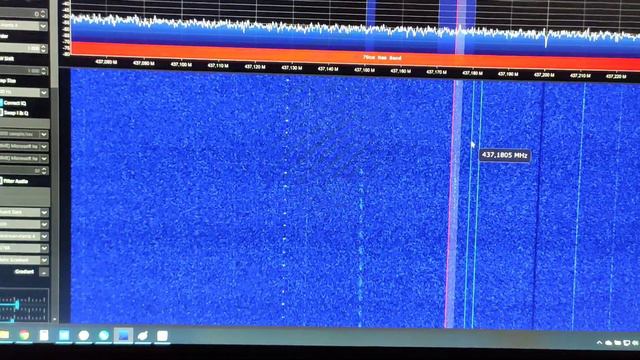Click the 70cm Ham Band label
This screenshot has width=640, height=360.
click(x=382, y=58)
